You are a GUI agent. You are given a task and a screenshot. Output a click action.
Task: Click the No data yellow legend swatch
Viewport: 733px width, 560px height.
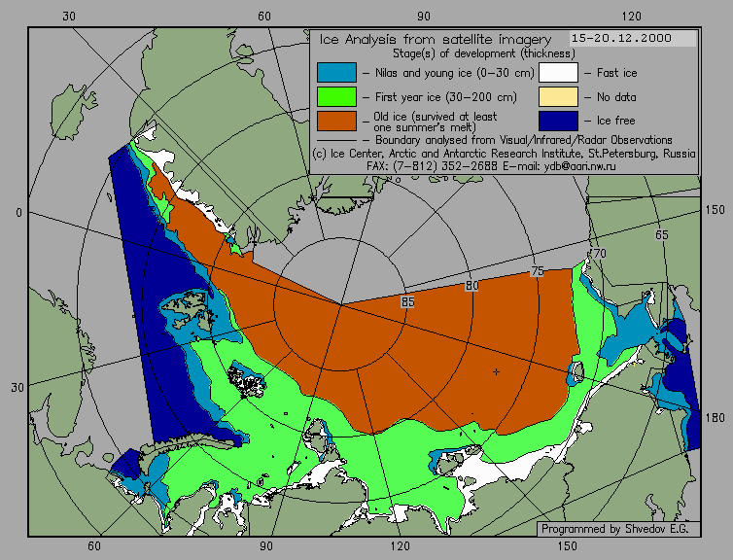coord(559,97)
